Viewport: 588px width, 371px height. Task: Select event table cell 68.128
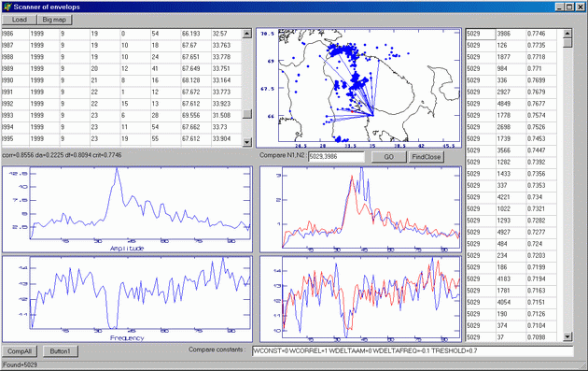[196, 80]
